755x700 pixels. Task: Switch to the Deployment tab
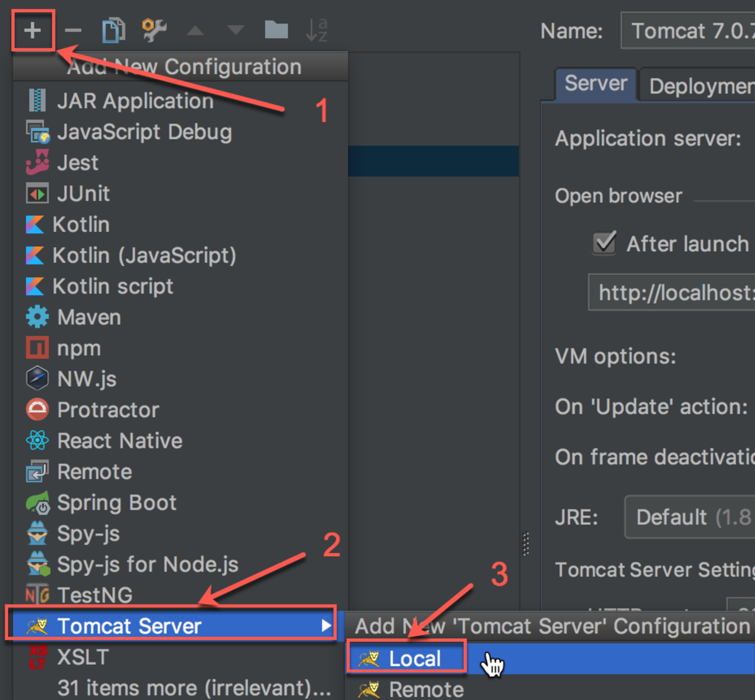(698, 86)
